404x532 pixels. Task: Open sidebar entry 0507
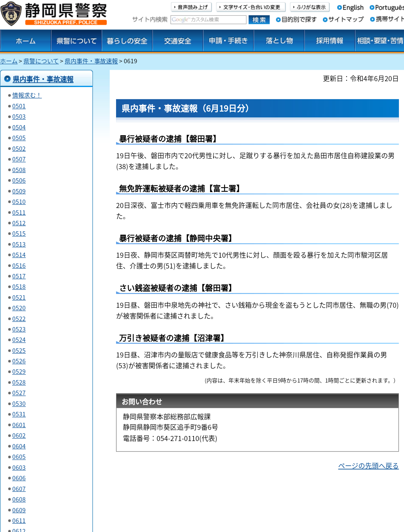19,159
